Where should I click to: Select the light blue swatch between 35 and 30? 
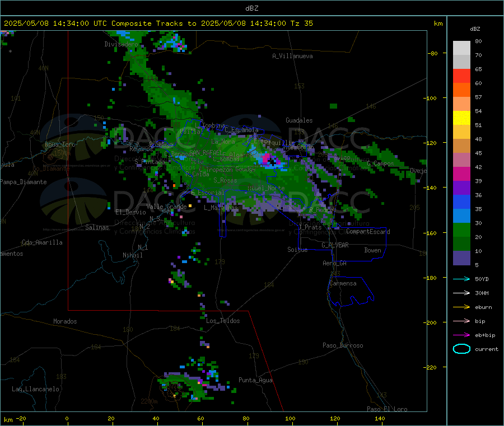[461, 216]
